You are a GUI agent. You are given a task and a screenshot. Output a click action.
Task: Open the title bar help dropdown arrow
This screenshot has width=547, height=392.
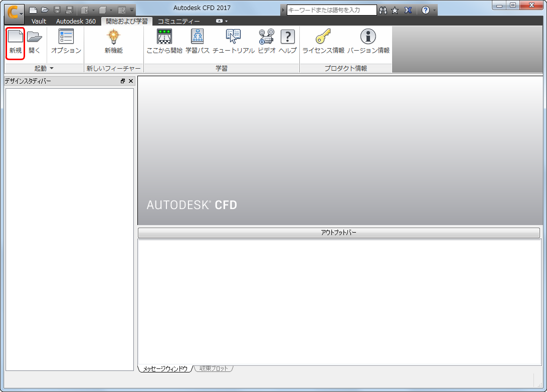coord(434,10)
